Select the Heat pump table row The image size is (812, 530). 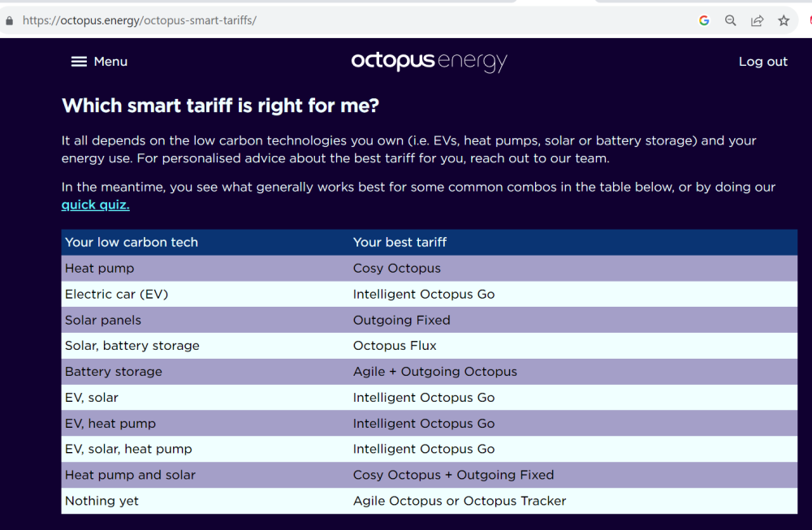click(x=430, y=268)
